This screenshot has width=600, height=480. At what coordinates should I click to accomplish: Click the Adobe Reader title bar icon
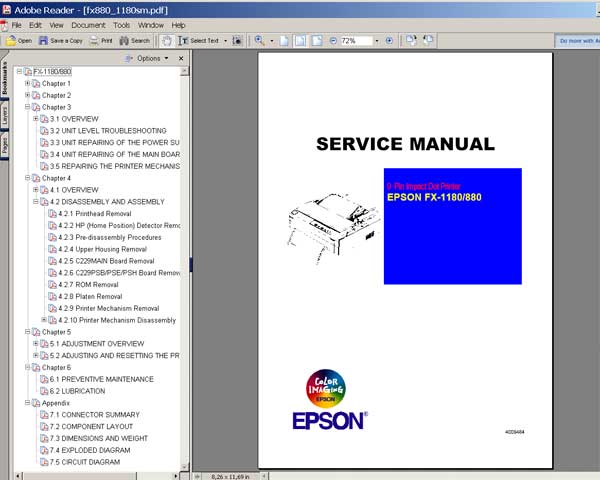(6, 10)
